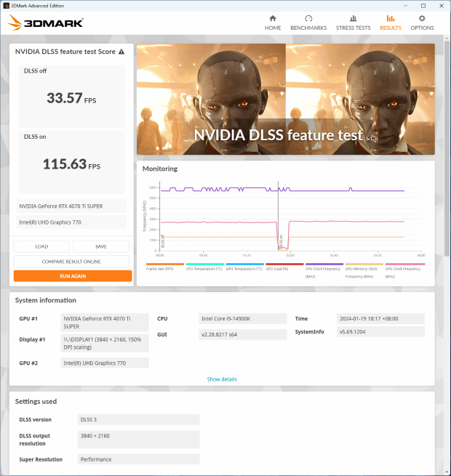Click the orange RUN AGAIN button
Screen dimensions: 451x476
tap(73, 276)
